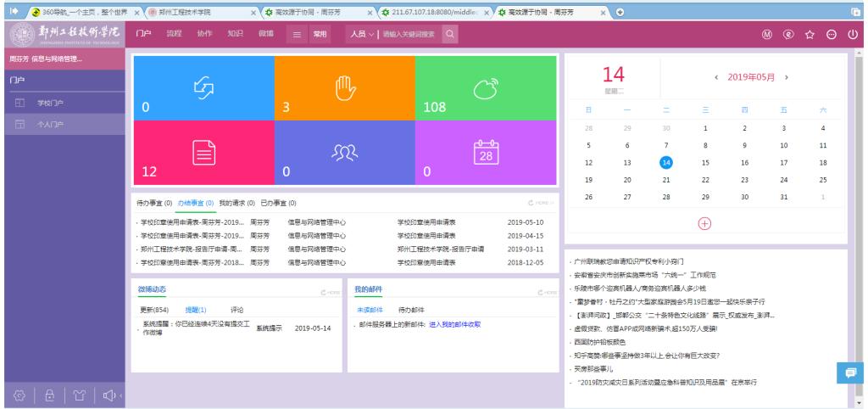Go to next month in calendar

787,77
